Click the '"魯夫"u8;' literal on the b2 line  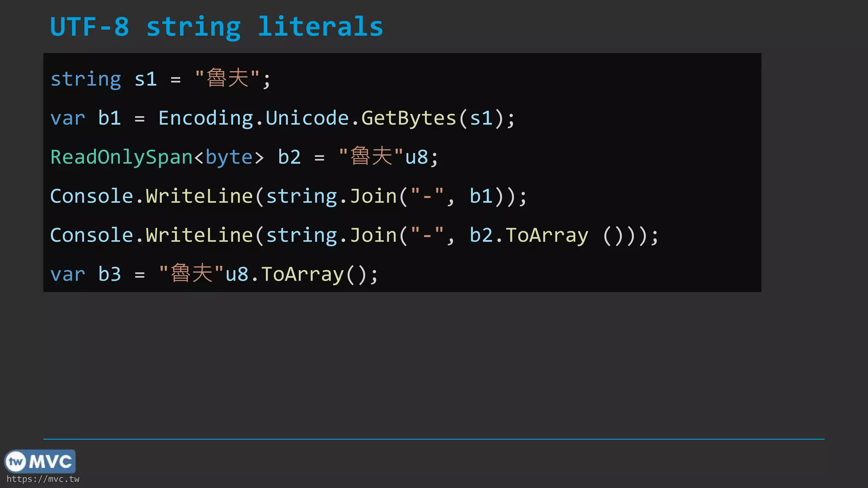click(x=388, y=157)
